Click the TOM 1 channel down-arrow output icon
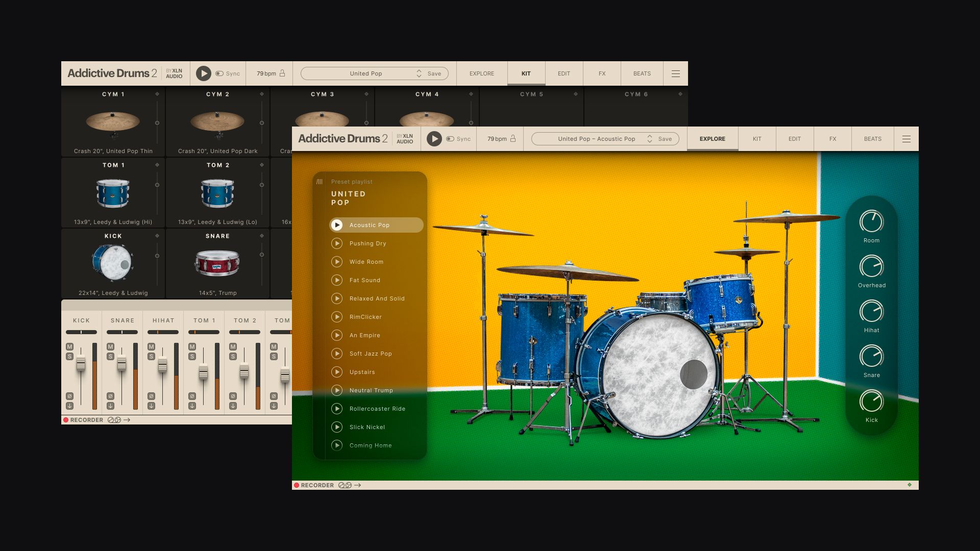980x551 pixels. pyautogui.click(x=192, y=406)
